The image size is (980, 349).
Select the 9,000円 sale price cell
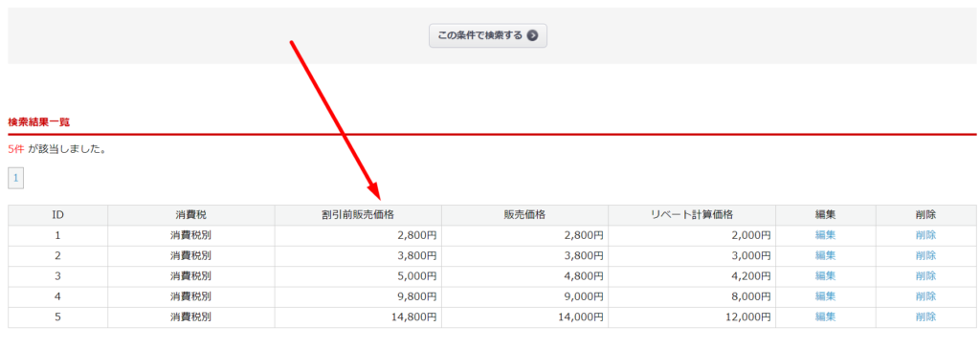point(525,295)
